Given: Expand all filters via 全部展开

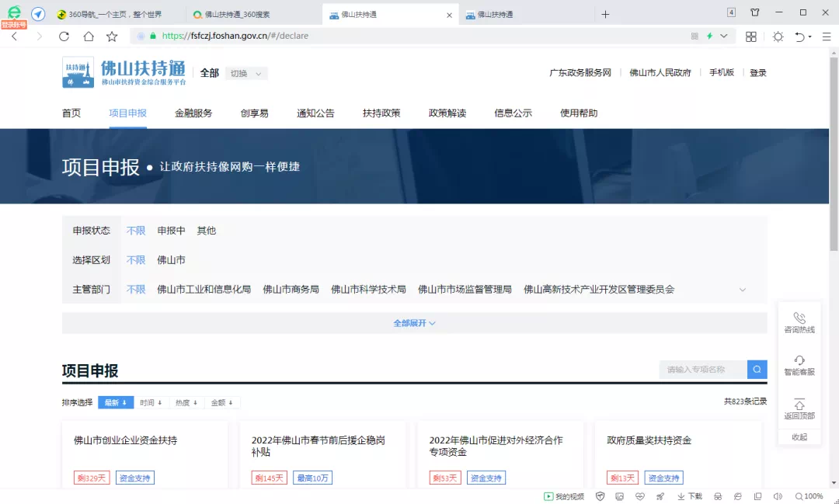Looking at the screenshot, I should [x=414, y=323].
